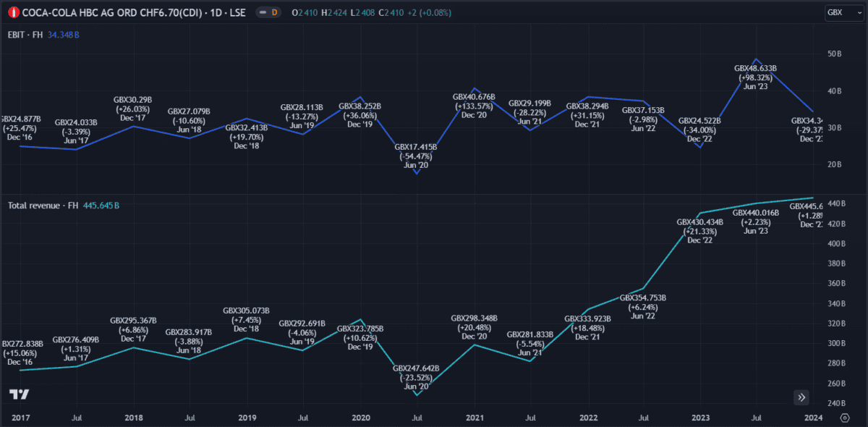Open the GBX currency dropdown
The width and height of the screenshot is (868, 427).
tap(843, 13)
